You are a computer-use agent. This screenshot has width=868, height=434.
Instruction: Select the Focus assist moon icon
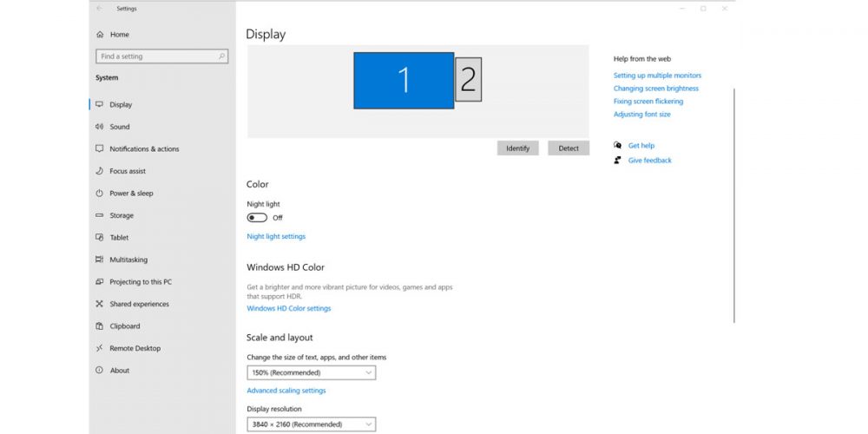point(100,171)
